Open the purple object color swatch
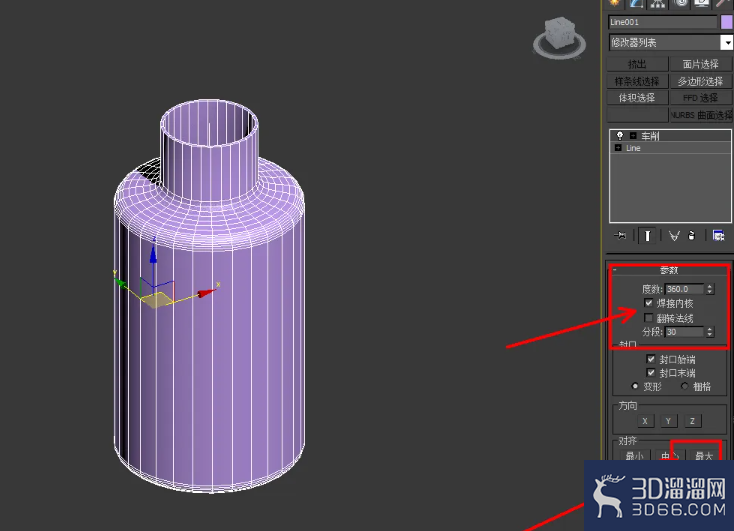Viewport: 734px width, 531px height. pos(727,22)
